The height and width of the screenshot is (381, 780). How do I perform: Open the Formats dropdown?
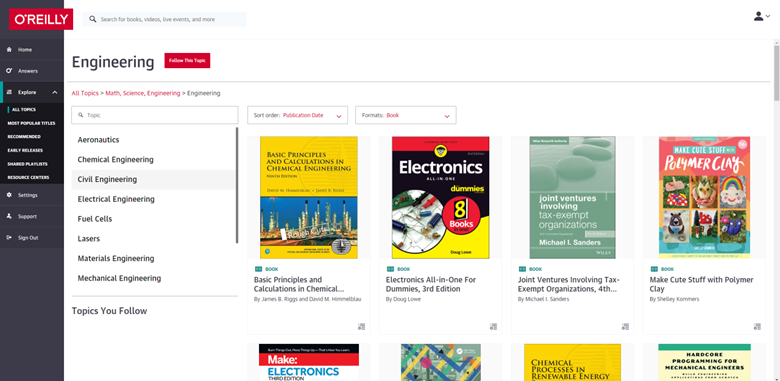405,115
